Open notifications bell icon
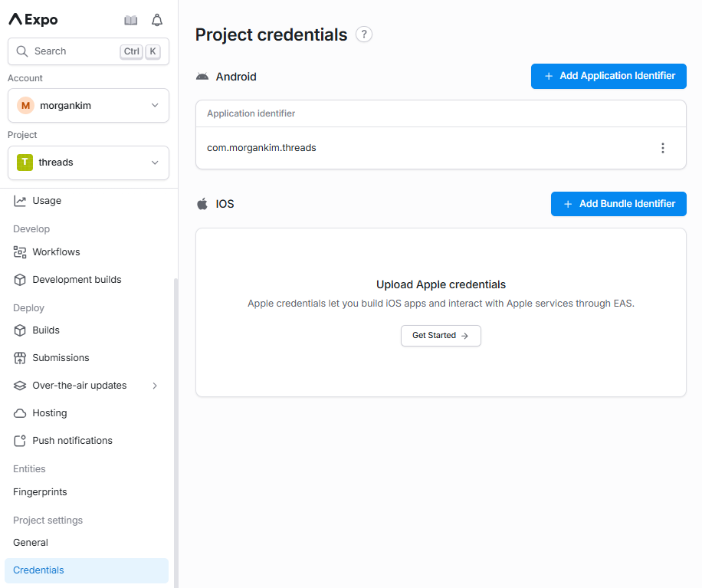Viewport: 702px width, 588px height. pos(157,20)
